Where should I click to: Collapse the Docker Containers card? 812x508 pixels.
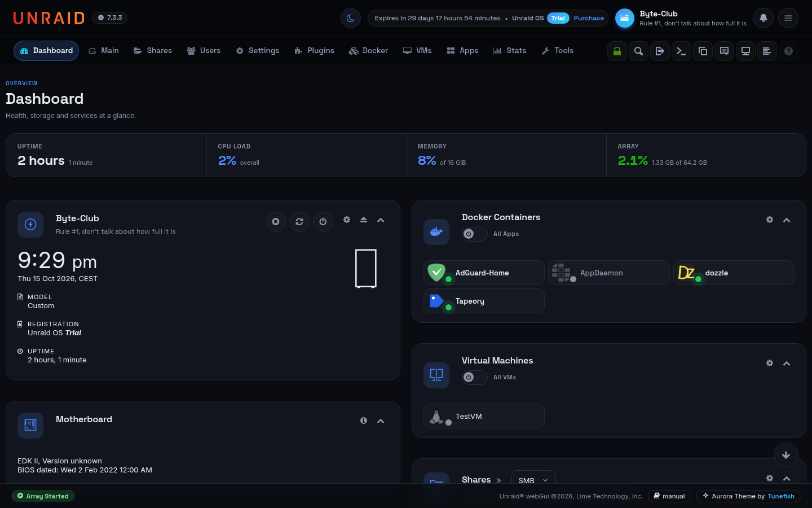pos(787,220)
